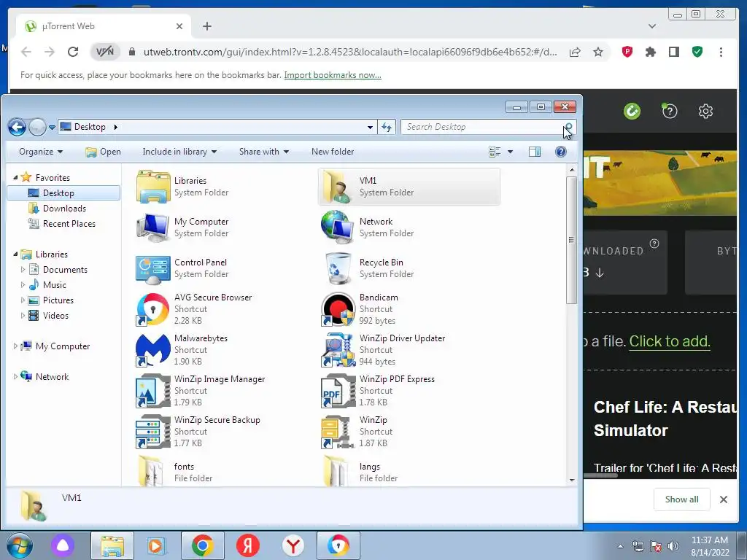Click Show all downloads button
The width and height of the screenshot is (747, 560).
(x=682, y=499)
